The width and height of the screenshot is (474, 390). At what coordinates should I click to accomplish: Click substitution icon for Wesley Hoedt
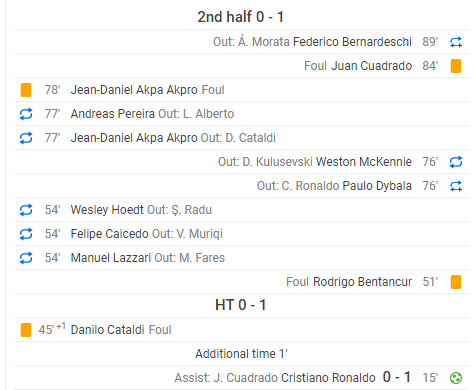pyautogui.click(x=26, y=210)
